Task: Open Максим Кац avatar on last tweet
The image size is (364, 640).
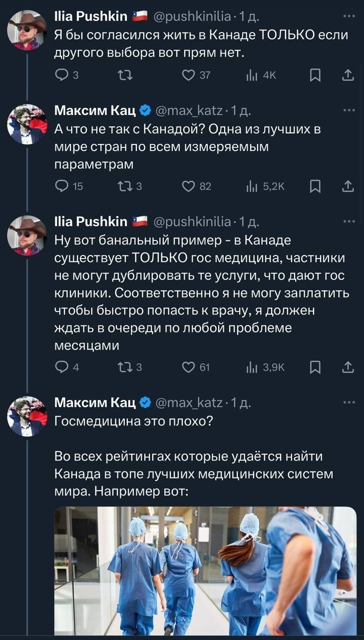Action: coord(27,416)
